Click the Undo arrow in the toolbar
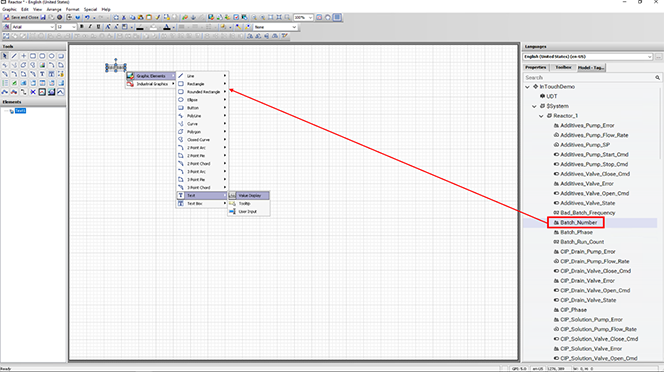The image size is (664, 372). [87, 17]
